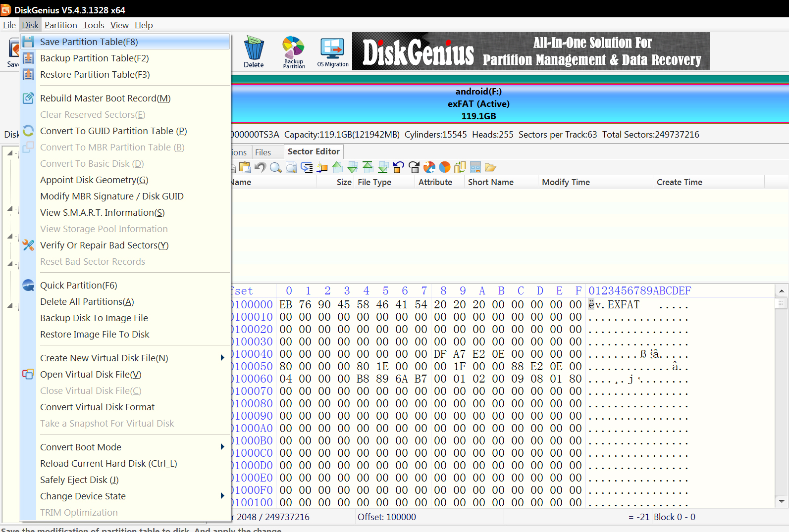This screenshot has width=789, height=532.
Task: Click the plain orange-blue pie chart icon
Action: [445, 168]
